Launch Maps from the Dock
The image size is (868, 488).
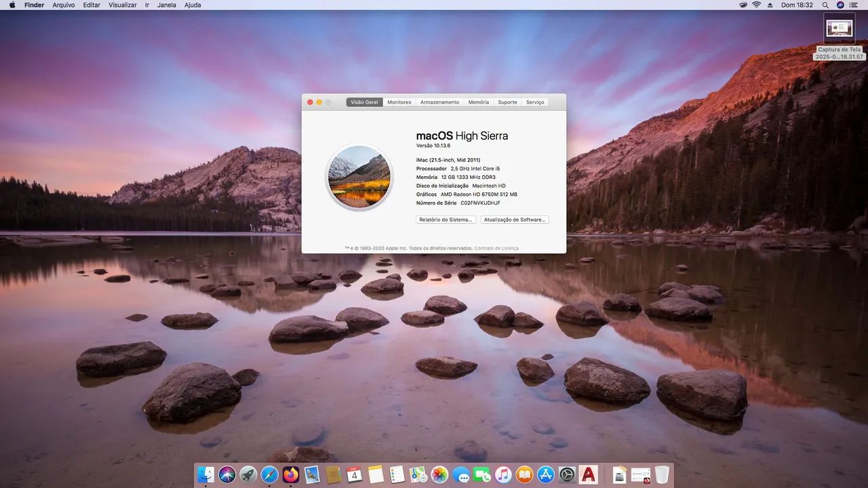click(418, 474)
